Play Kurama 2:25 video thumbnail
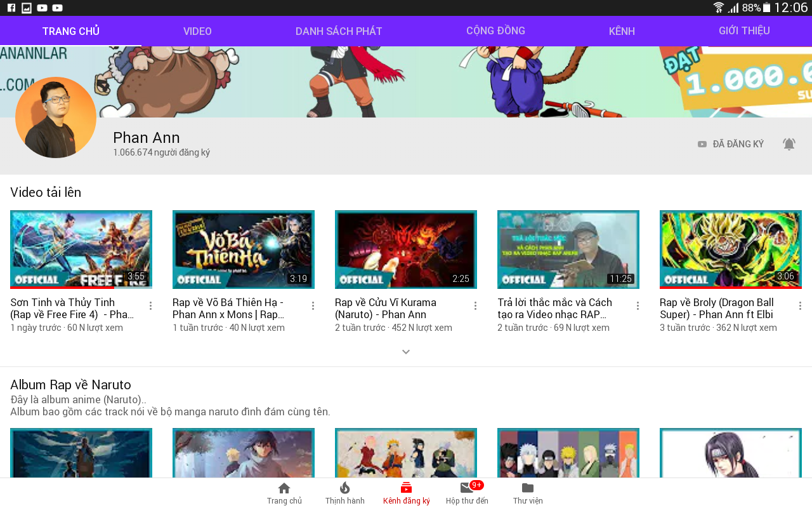 point(406,250)
